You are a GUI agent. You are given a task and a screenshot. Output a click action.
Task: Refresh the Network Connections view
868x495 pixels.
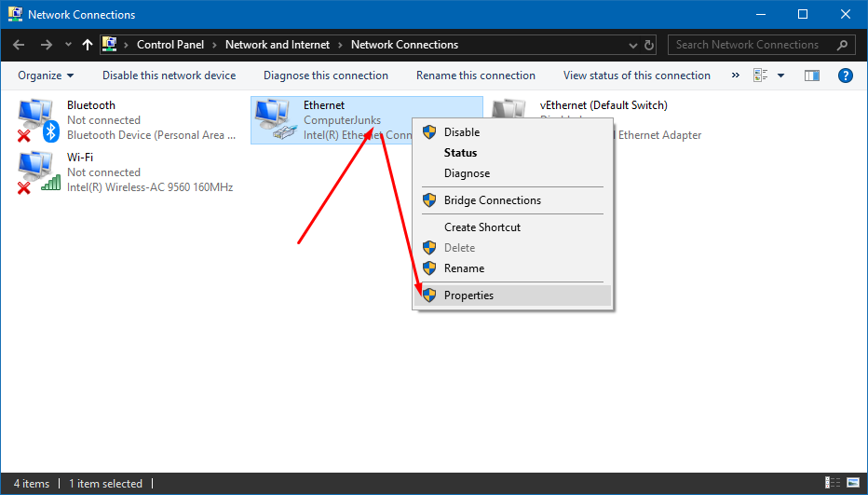[649, 45]
